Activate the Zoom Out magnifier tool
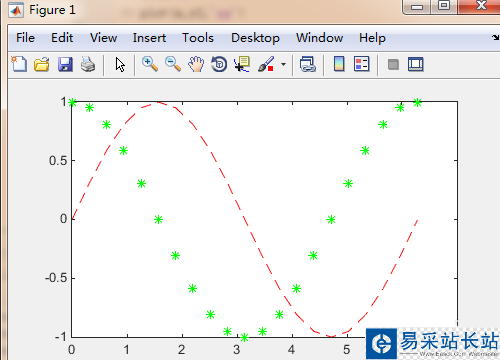500x360 pixels. pyautogui.click(x=173, y=64)
